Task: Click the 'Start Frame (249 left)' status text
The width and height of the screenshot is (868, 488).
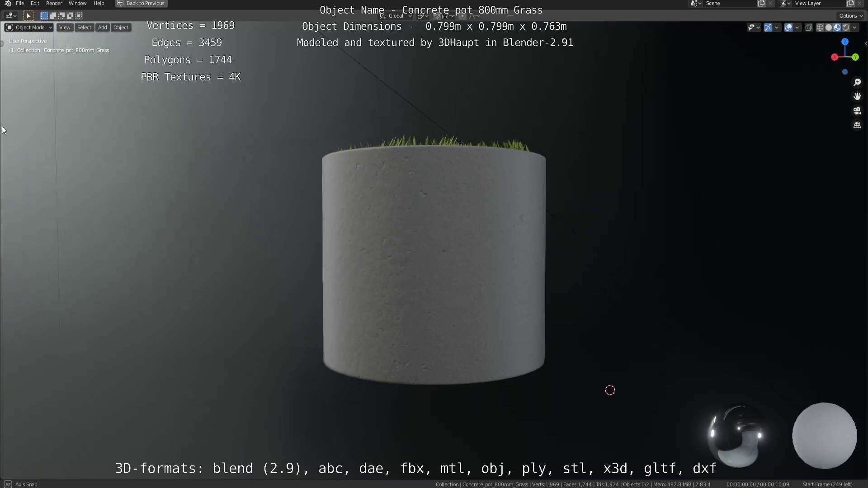Action: [827, 484]
